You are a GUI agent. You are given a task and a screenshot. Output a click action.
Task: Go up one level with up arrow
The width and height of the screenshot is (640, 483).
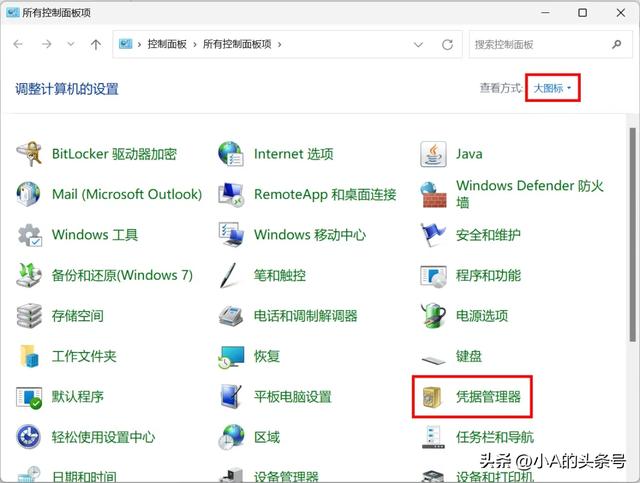pos(96,44)
